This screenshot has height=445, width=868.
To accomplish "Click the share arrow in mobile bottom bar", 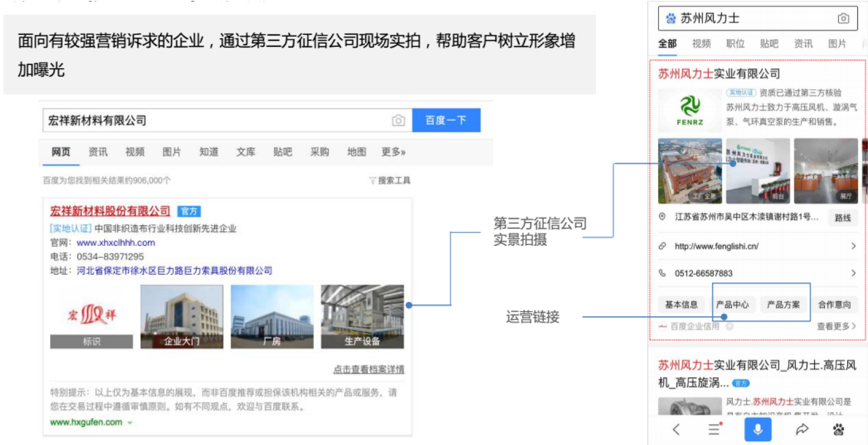I will 802,430.
